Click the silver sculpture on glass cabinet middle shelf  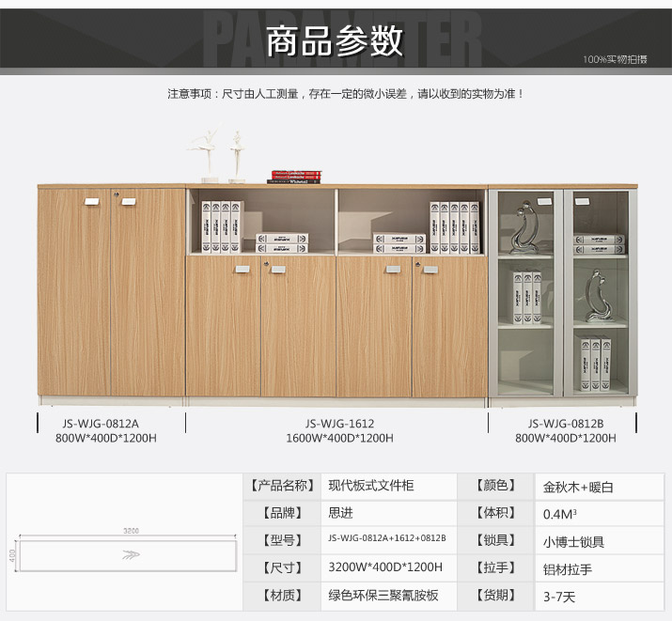tap(592, 297)
